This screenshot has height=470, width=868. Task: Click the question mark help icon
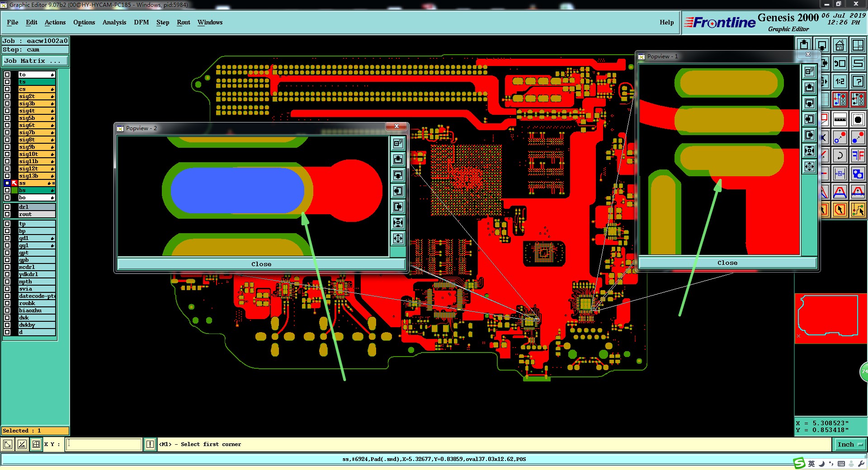tap(858, 81)
